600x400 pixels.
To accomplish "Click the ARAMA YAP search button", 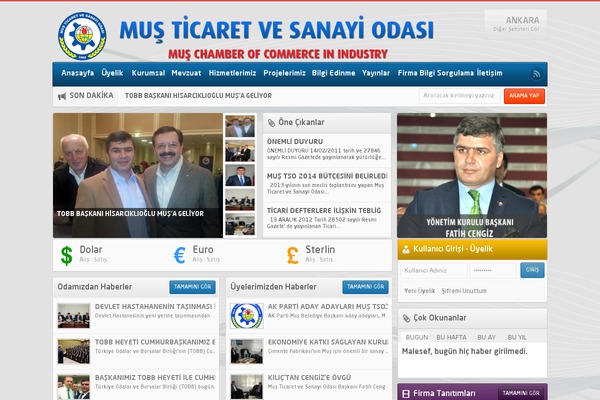I will click(x=524, y=96).
